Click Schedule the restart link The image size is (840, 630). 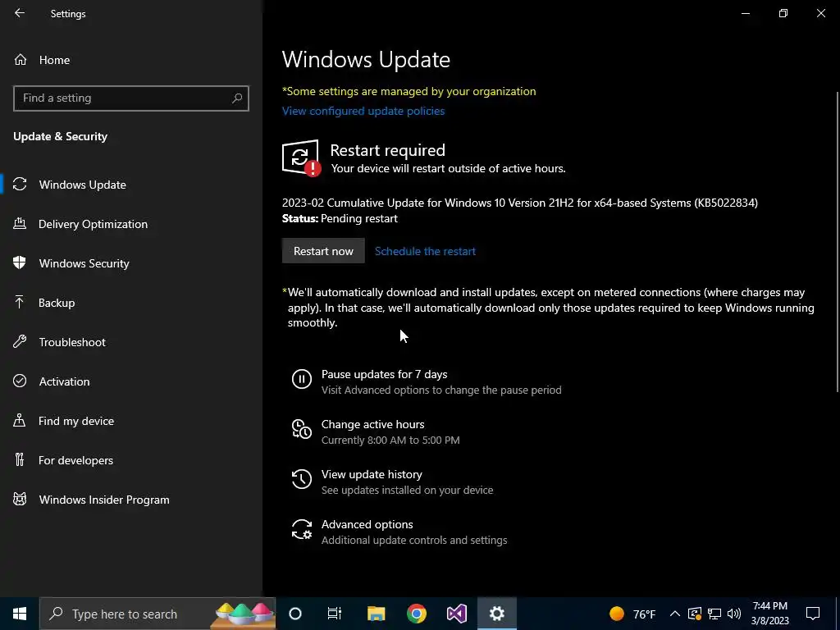click(x=426, y=251)
